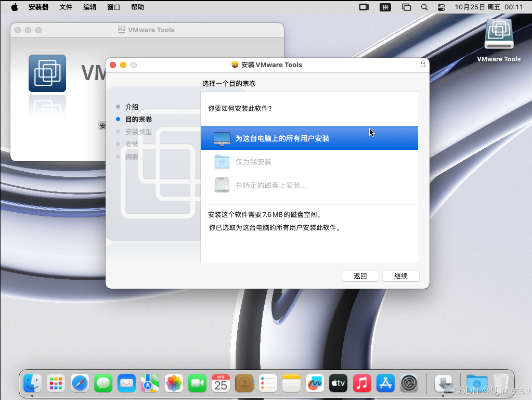This screenshot has width=532, height=400.
Task: Open Notes from the Dock
Action: click(x=291, y=383)
